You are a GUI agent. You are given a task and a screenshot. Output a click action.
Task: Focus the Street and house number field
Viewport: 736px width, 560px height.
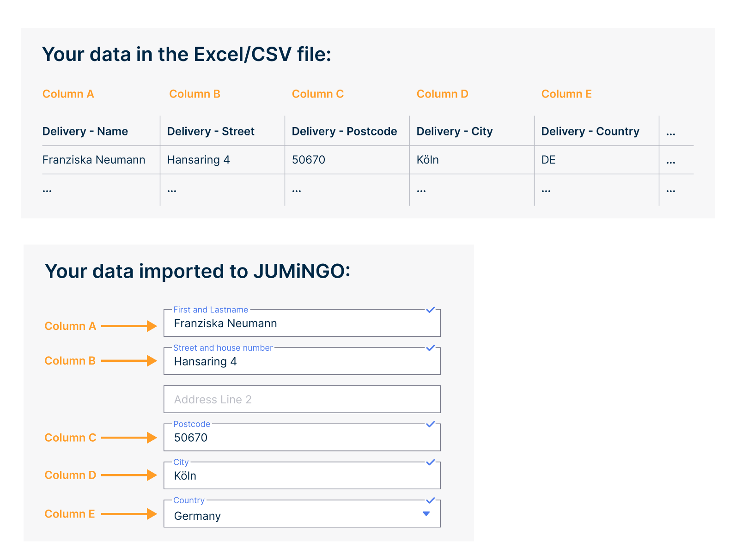(x=302, y=361)
